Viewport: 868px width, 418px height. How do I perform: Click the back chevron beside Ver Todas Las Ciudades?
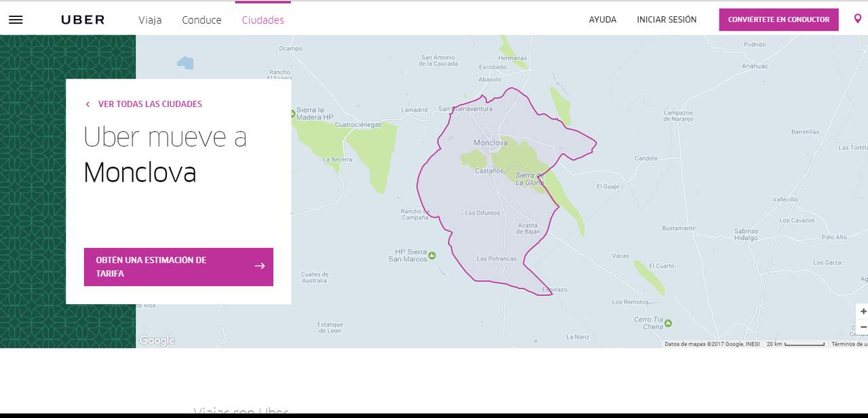pyautogui.click(x=87, y=104)
